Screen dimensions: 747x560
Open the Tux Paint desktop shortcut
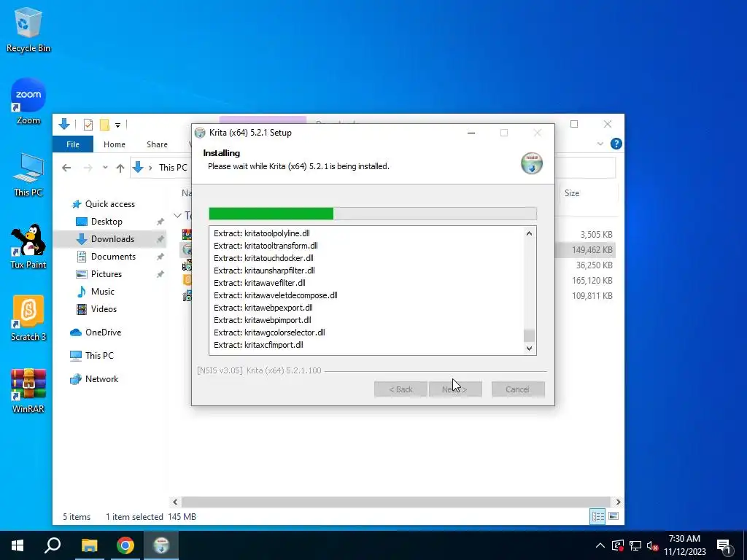click(x=28, y=246)
